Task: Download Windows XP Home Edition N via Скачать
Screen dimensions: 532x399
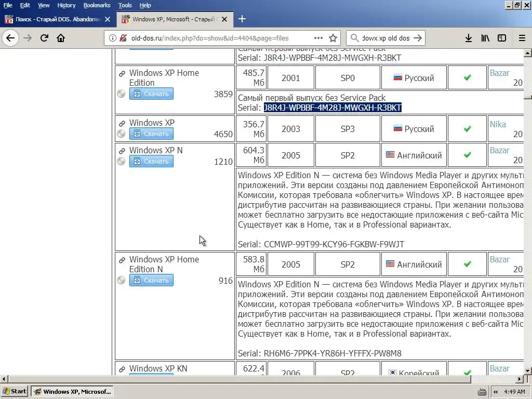Action: point(151,280)
